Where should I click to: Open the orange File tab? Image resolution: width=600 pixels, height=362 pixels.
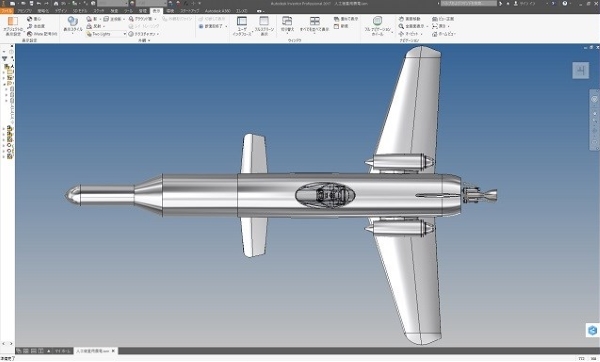[7, 11]
